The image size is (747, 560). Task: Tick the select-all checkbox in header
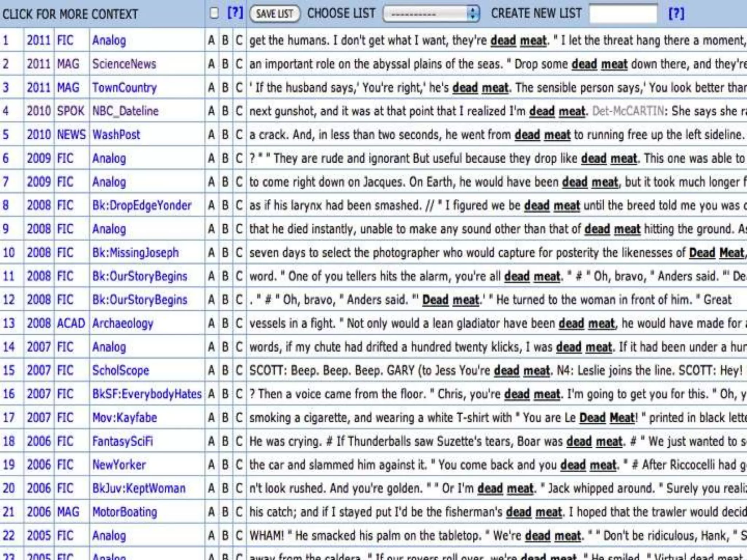[x=214, y=13]
